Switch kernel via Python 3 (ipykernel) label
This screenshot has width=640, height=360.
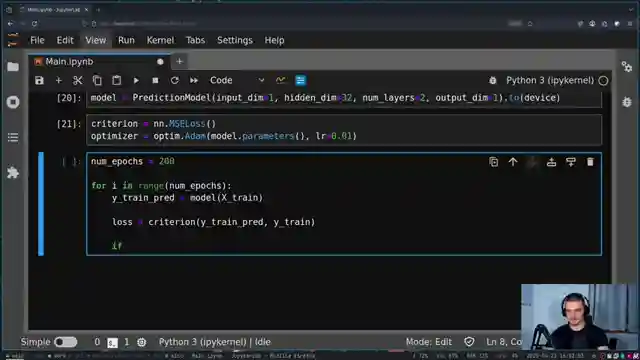pos(550,80)
